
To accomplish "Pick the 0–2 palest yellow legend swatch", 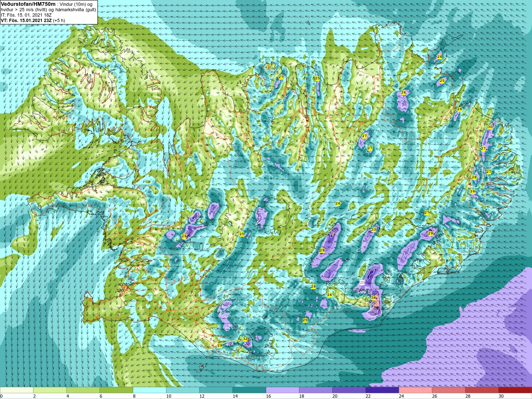I will [17, 390].
